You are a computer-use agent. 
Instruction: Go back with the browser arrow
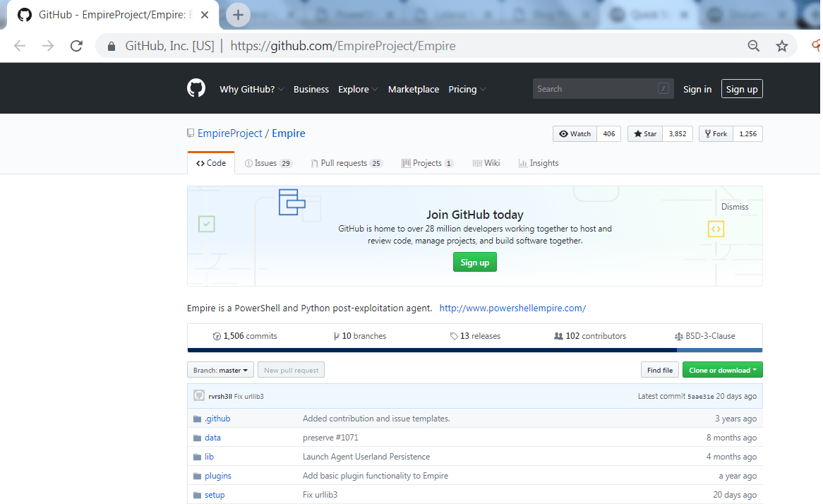click(20, 46)
